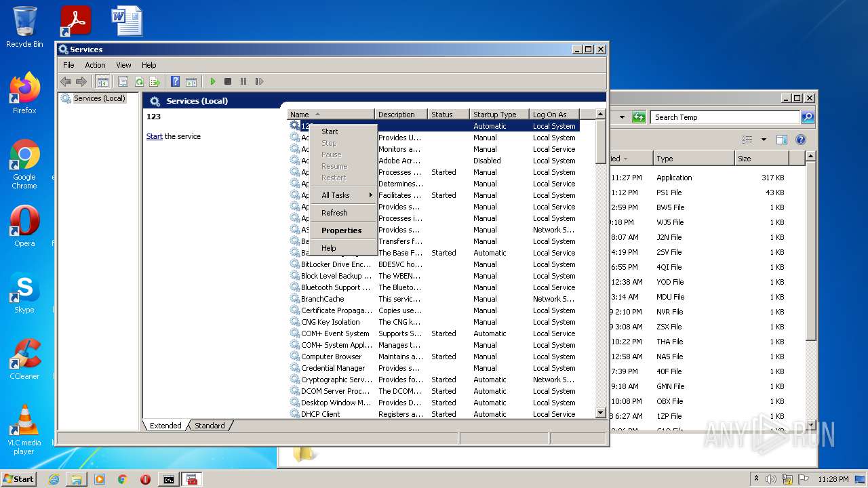Sort by Startup Type column header
Viewport: 868px width, 488px height.
point(499,115)
